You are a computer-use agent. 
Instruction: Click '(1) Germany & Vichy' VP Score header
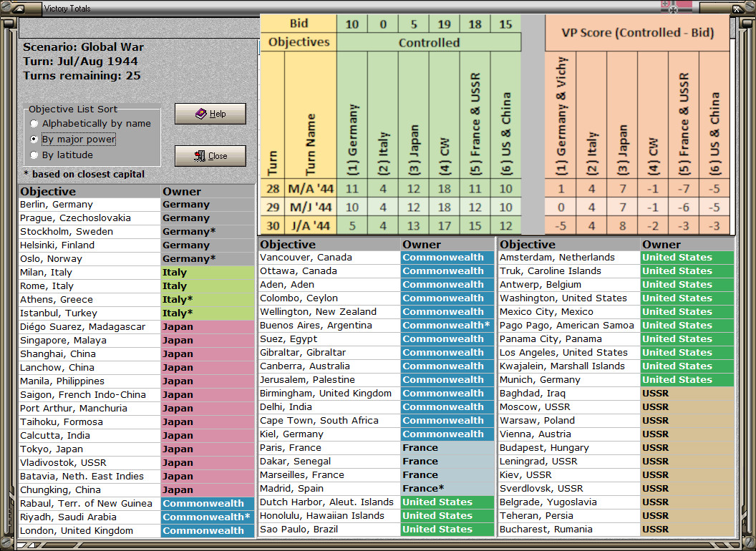pyautogui.click(x=561, y=115)
